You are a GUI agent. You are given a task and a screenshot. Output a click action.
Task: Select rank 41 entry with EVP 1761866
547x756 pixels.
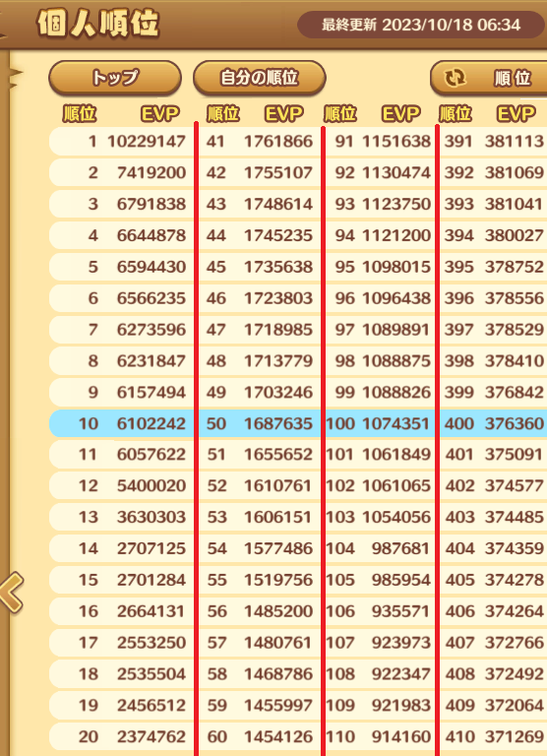click(x=260, y=142)
